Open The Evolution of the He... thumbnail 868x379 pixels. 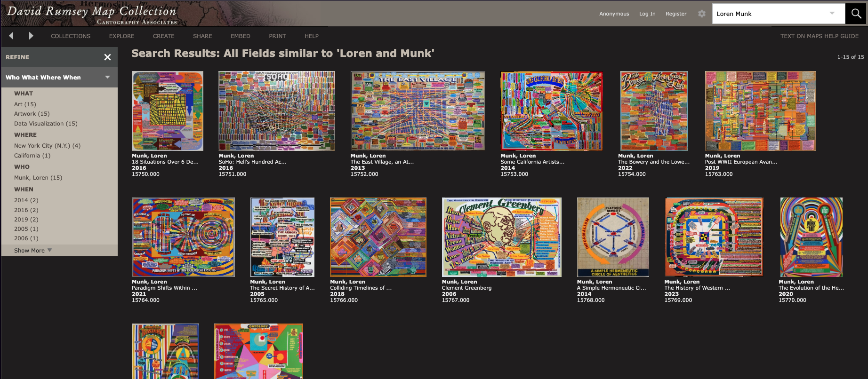tap(812, 237)
